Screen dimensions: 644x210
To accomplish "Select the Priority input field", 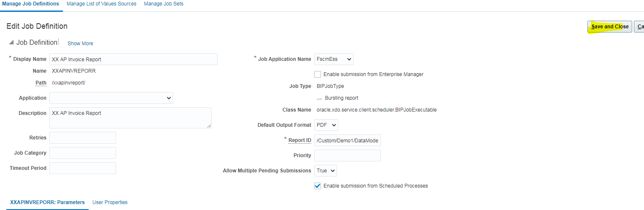I will (x=347, y=155).
